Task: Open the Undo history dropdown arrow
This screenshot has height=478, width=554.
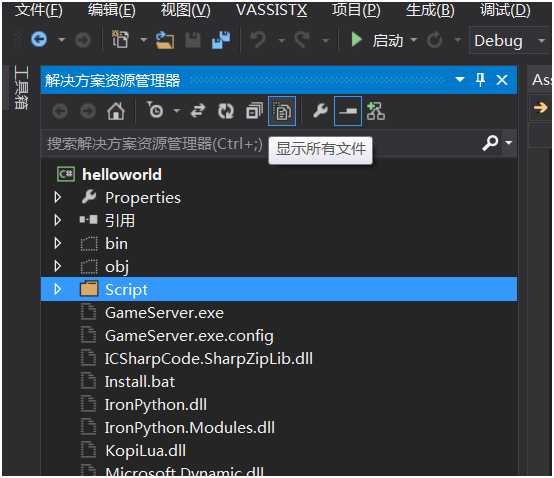Action: pos(282,41)
